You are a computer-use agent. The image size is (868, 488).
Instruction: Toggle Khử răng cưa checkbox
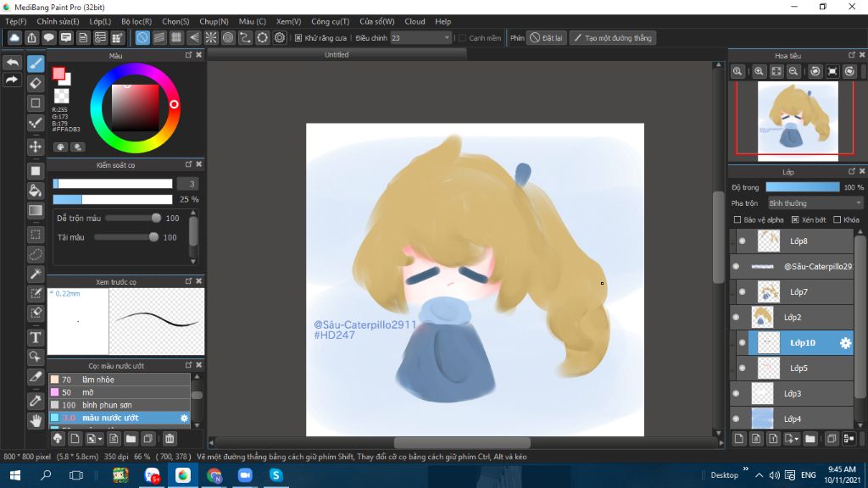point(298,37)
